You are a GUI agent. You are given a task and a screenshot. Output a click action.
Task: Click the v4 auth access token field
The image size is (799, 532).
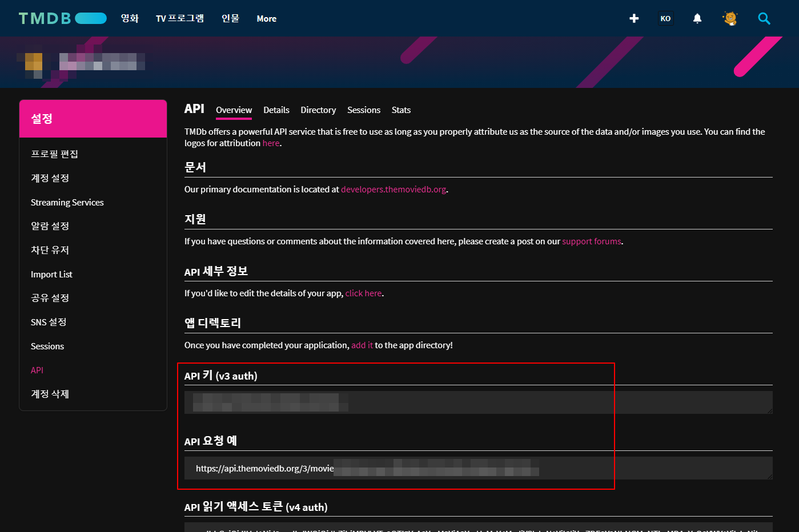479,527
